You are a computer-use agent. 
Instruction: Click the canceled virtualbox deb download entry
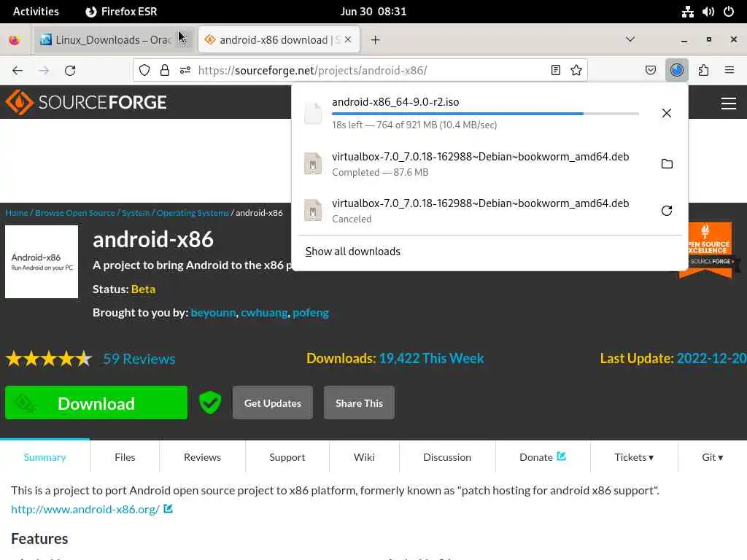[x=489, y=211]
